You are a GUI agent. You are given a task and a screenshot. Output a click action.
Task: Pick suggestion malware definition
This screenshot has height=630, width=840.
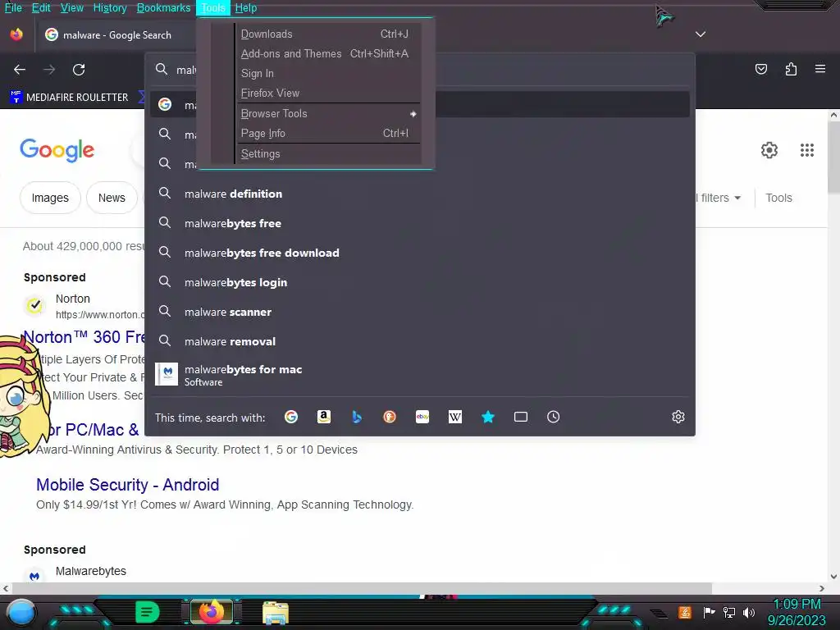420,194
